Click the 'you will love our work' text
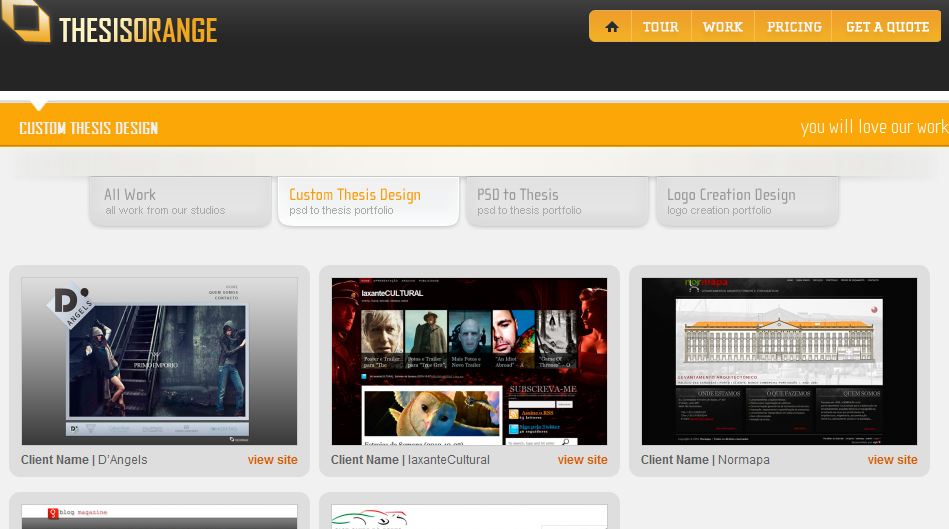 874,127
